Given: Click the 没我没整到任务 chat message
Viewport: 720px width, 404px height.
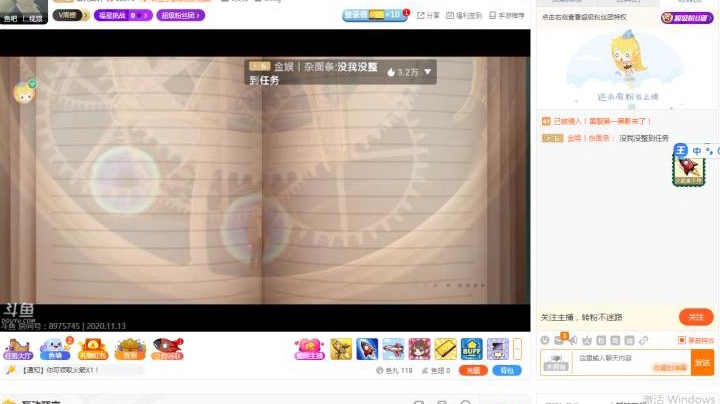Looking at the screenshot, I should 644,138.
